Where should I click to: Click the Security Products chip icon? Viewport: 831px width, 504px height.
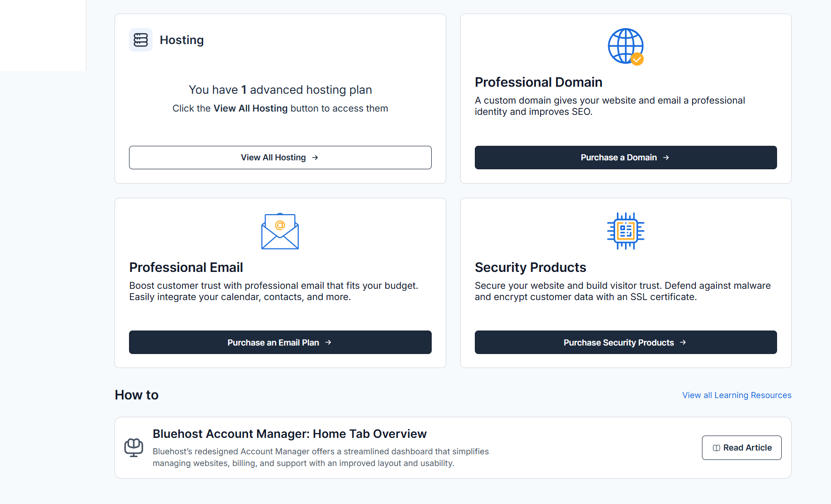point(625,231)
